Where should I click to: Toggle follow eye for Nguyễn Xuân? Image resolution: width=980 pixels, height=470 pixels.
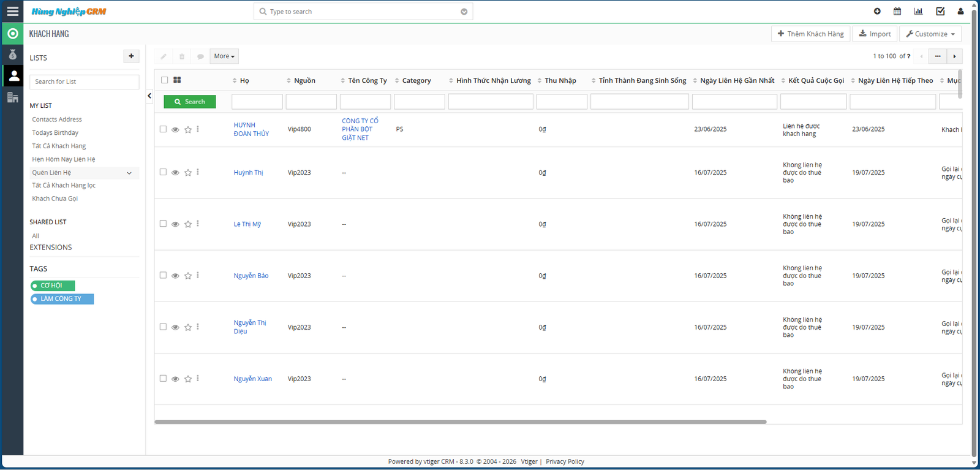tap(175, 379)
